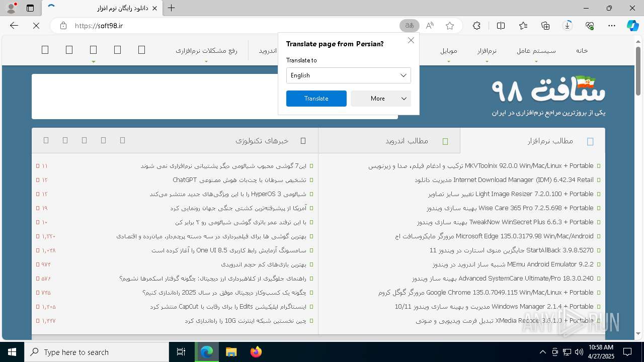Open the Settings and more ellipsis menu

click(612, 26)
